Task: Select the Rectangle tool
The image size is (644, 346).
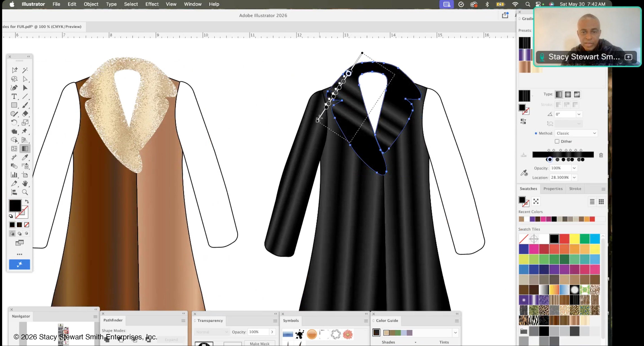Action: coord(14,105)
